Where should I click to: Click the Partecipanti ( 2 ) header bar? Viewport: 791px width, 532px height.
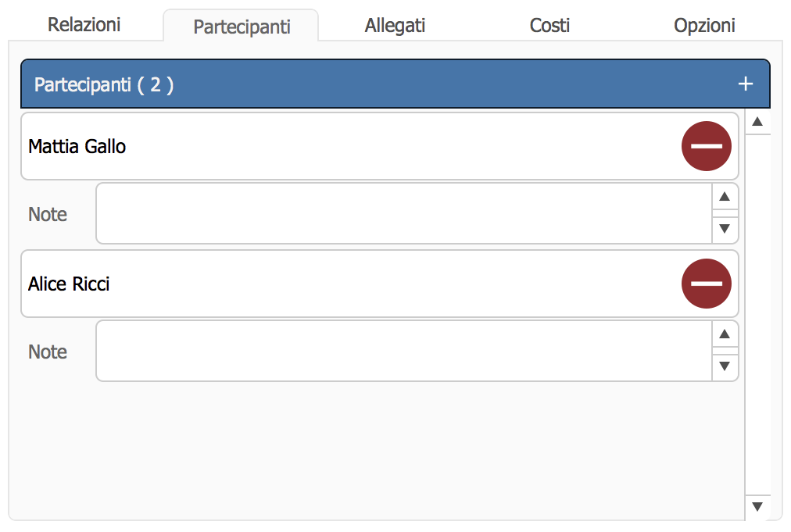coord(395,84)
